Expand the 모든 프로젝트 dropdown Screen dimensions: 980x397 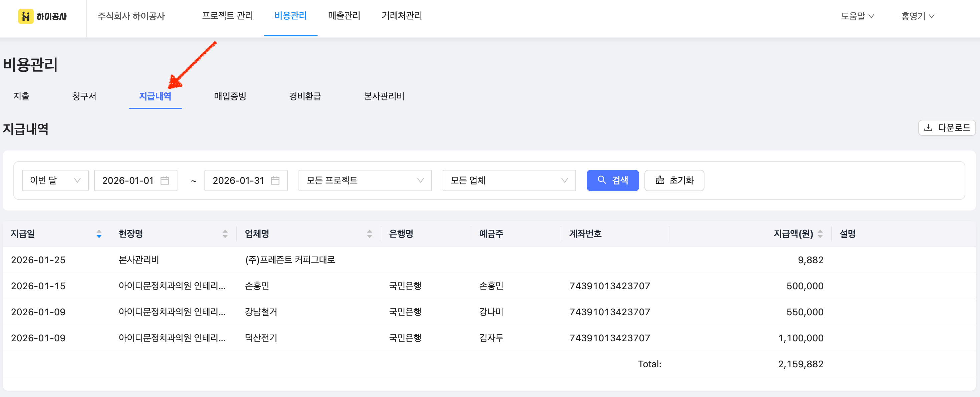point(365,180)
